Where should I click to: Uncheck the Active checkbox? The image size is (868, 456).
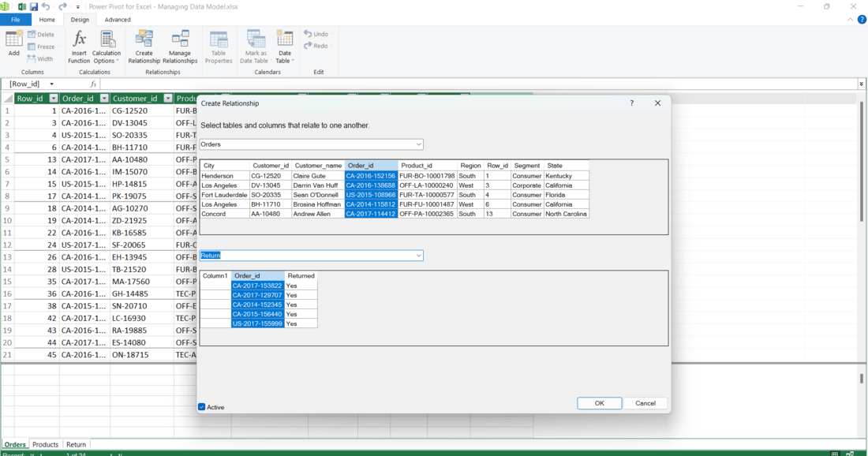coord(202,407)
